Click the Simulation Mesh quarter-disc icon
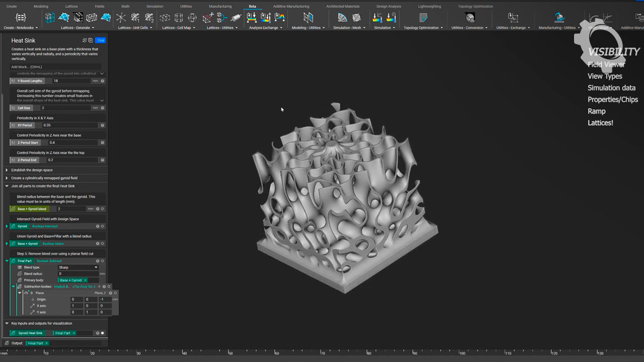This screenshot has width=644, height=362. pyautogui.click(x=343, y=18)
